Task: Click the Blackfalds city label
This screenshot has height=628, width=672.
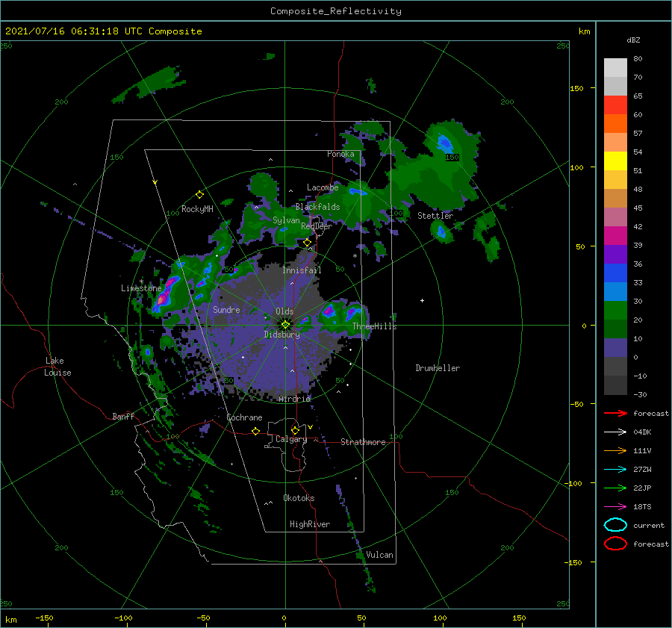Action: (317, 207)
